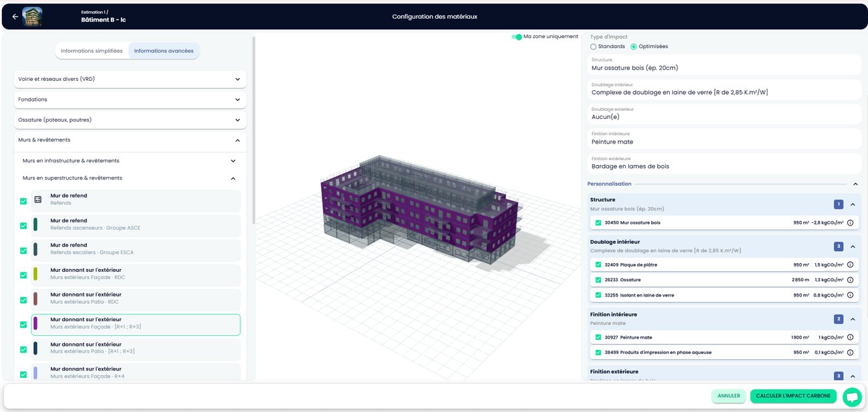Image resolution: width=868 pixels, height=412 pixels.
Task: Uncheck 30450 Mur ossature bois checkbox
Action: (x=598, y=222)
